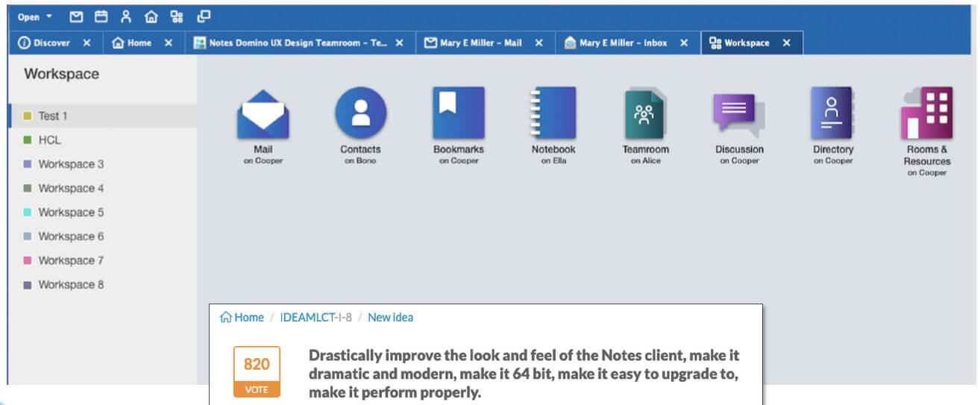
Task: Close the Discover tab
Action: [87, 43]
